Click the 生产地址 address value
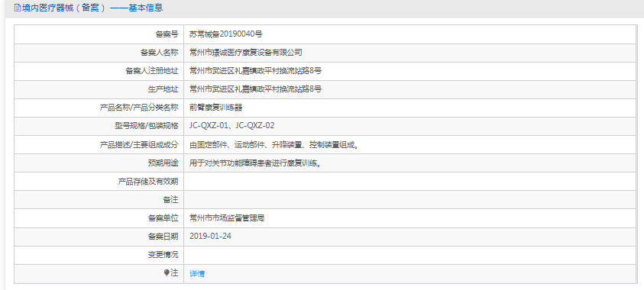644x290 pixels. (255, 89)
